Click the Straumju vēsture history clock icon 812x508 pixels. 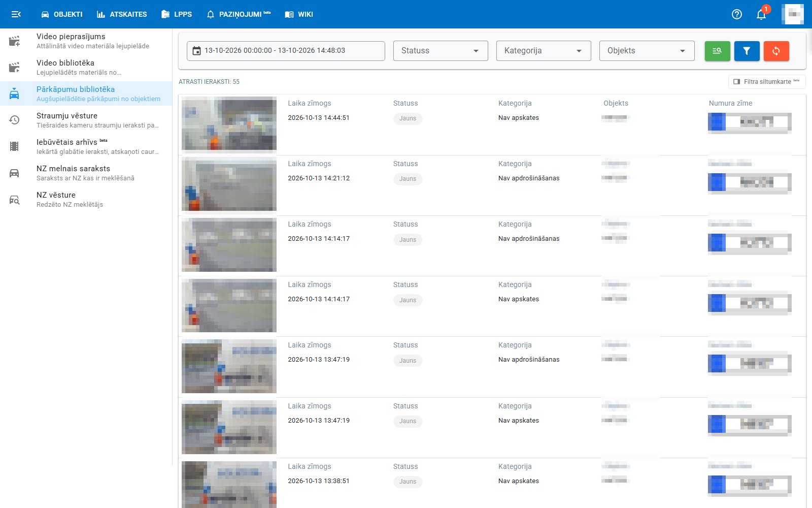click(14, 120)
